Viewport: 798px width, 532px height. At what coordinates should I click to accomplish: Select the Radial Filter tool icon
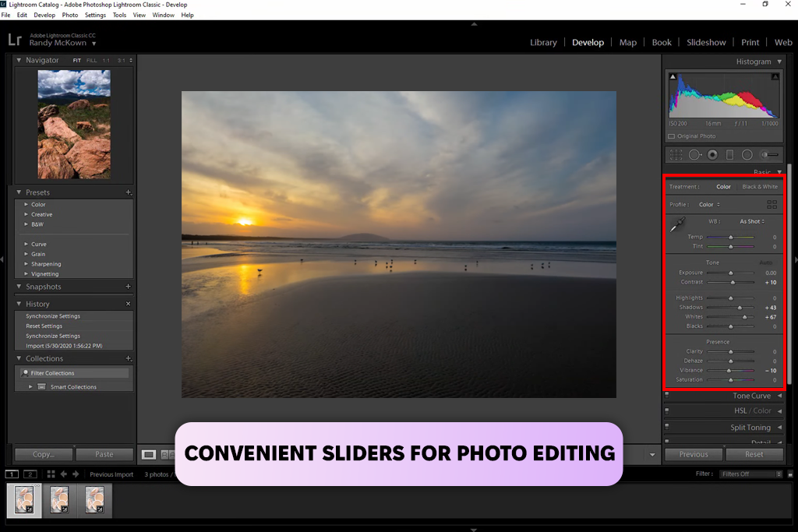(x=747, y=155)
